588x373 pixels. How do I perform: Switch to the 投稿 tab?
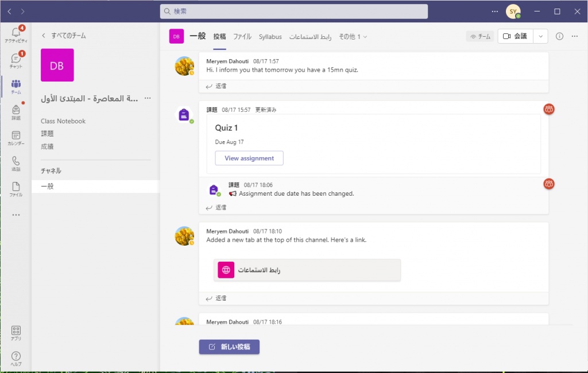coord(219,37)
